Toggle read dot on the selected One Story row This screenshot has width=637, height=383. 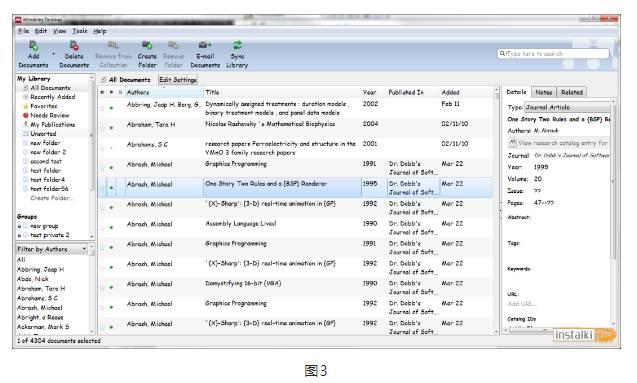[x=111, y=188]
